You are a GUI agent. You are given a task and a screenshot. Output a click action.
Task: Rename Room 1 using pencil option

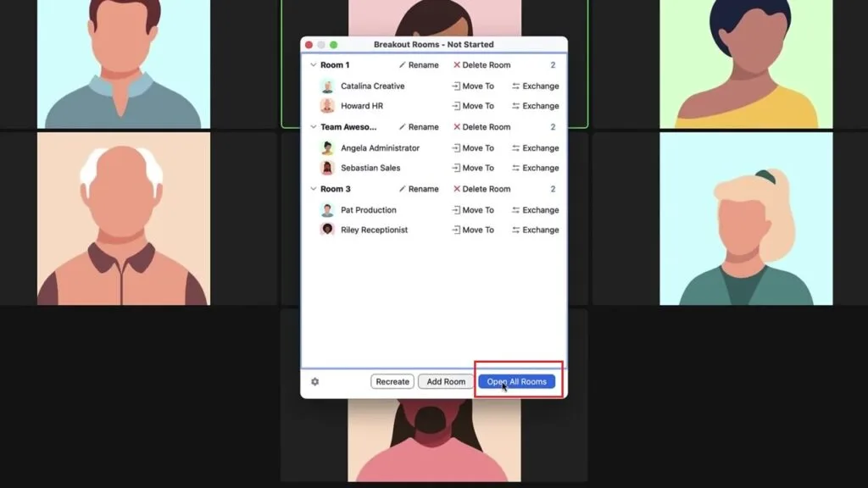pyautogui.click(x=419, y=65)
